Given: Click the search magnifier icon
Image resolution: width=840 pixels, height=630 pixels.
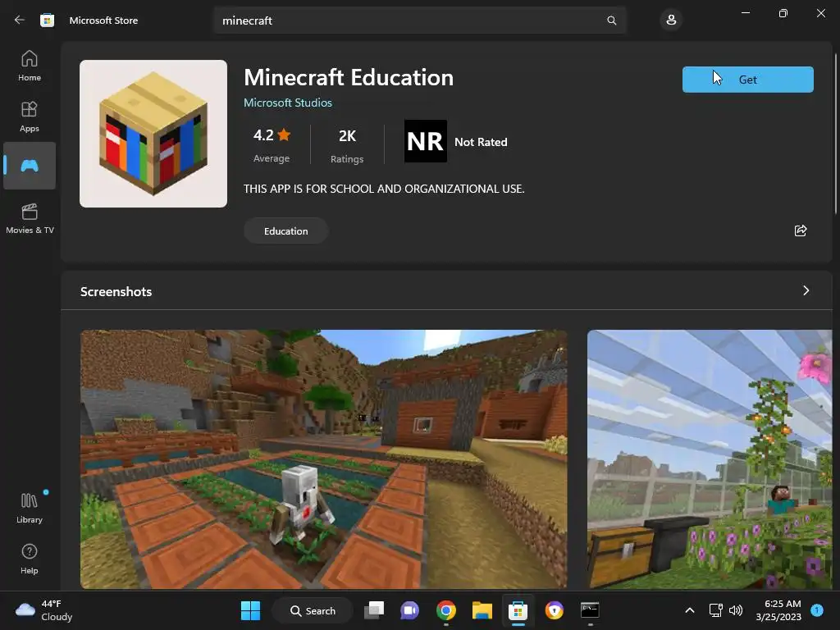Looking at the screenshot, I should click(x=611, y=21).
